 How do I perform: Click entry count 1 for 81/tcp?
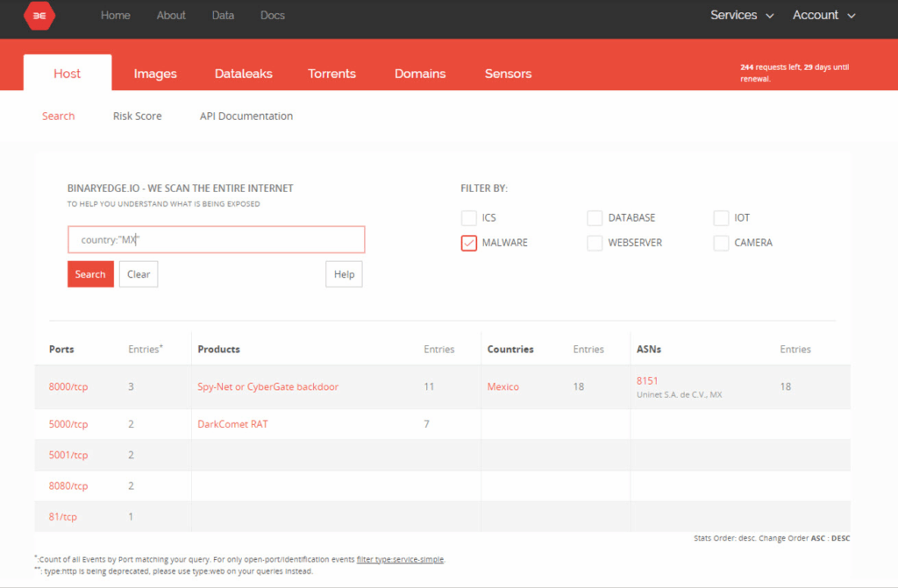pyautogui.click(x=131, y=517)
